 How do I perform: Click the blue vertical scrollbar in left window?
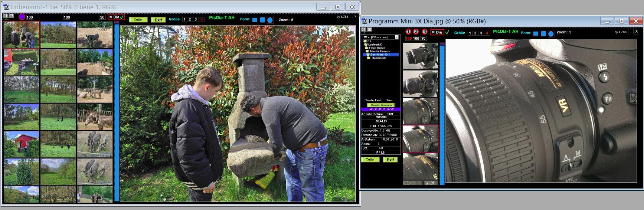coord(117,111)
